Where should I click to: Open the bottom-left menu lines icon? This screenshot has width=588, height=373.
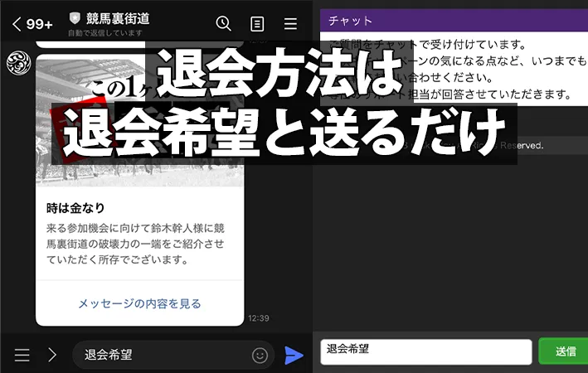click(x=22, y=355)
